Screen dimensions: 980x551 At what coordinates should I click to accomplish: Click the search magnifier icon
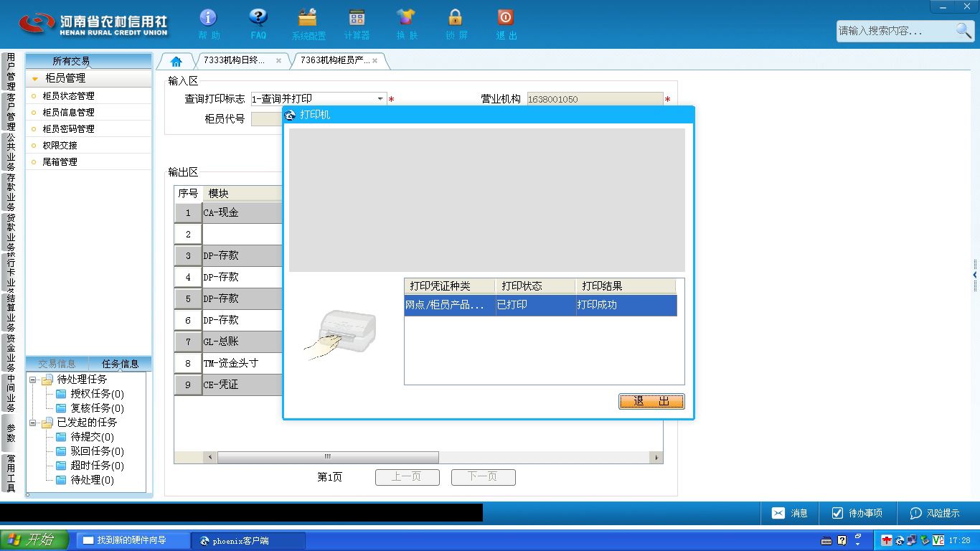[x=963, y=30]
